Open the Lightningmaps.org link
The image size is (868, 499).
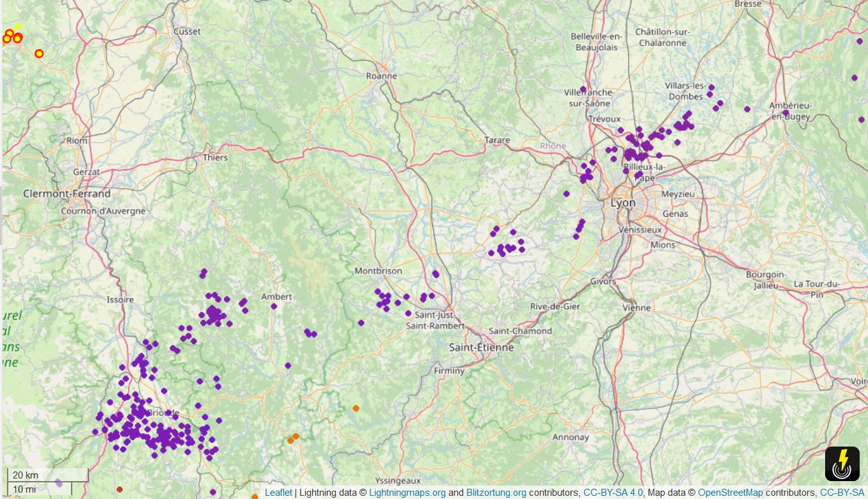[407, 493]
